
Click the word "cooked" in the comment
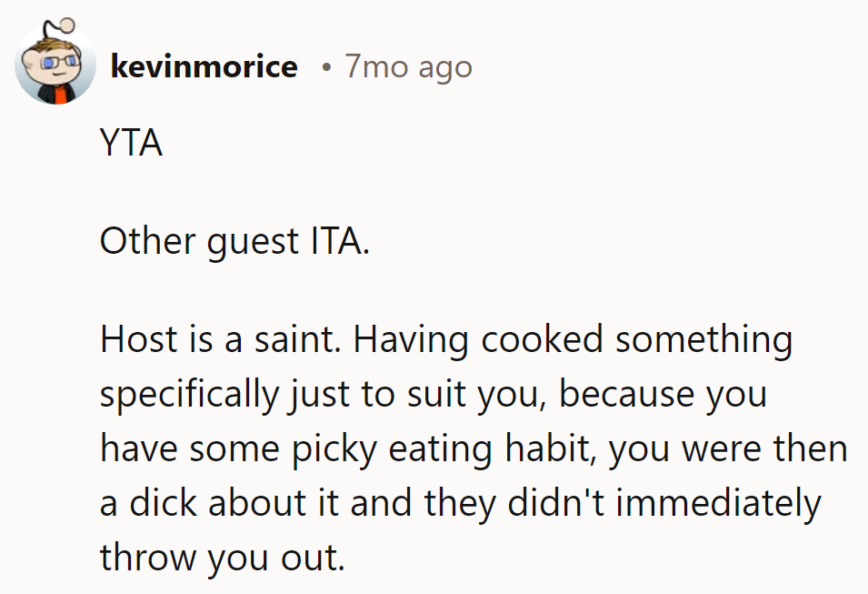point(542,340)
